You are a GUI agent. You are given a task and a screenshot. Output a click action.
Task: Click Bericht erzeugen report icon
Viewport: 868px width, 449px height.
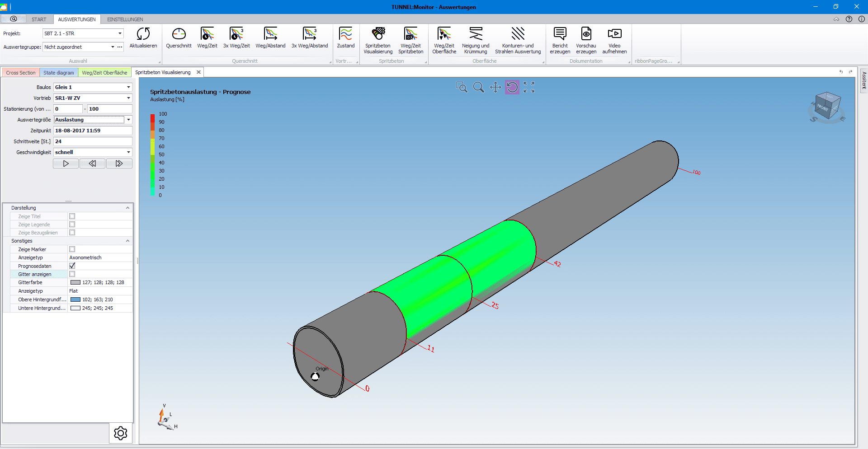560,34
